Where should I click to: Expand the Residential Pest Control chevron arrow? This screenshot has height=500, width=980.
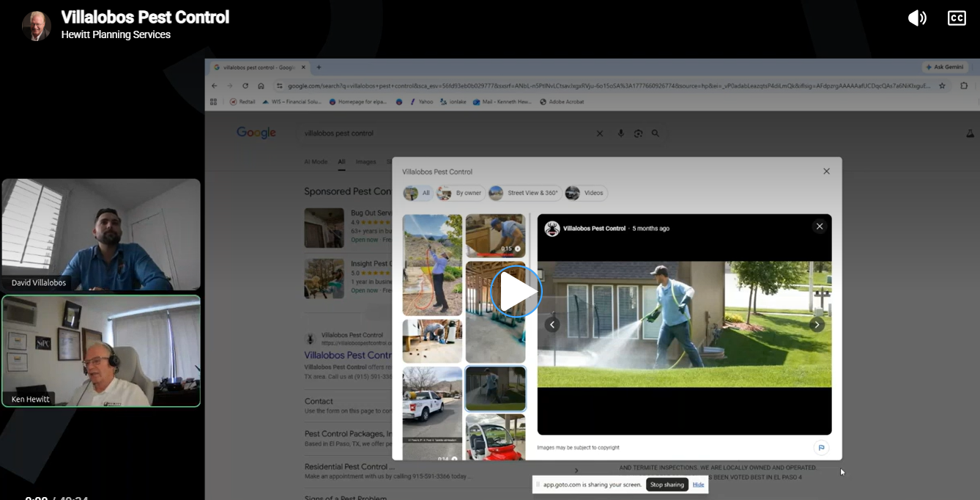(576, 470)
